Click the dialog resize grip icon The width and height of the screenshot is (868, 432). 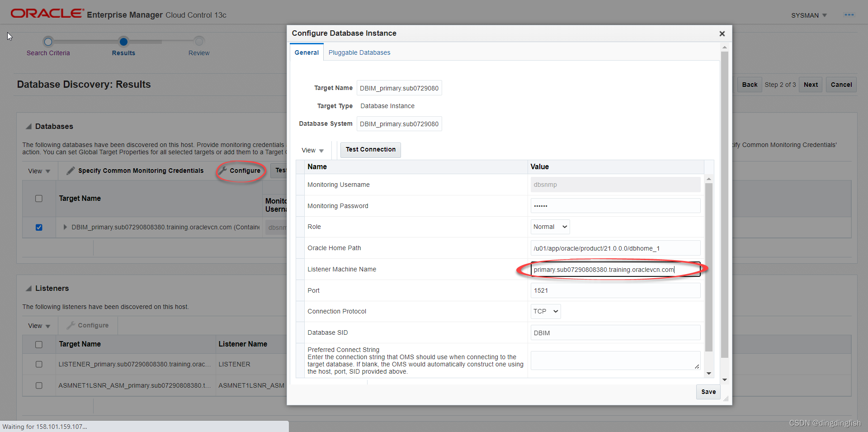pos(726,399)
